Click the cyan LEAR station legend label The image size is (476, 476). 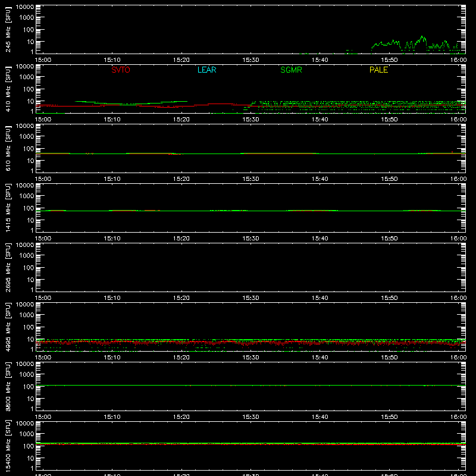coord(206,70)
